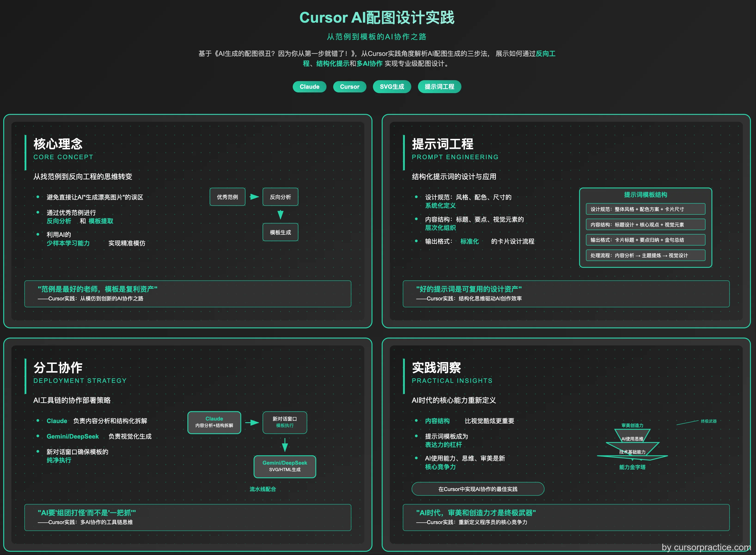The image size is (756, 555).
Task: Click the 提示词工程 tag pill
Action: (x=439, y=87)
